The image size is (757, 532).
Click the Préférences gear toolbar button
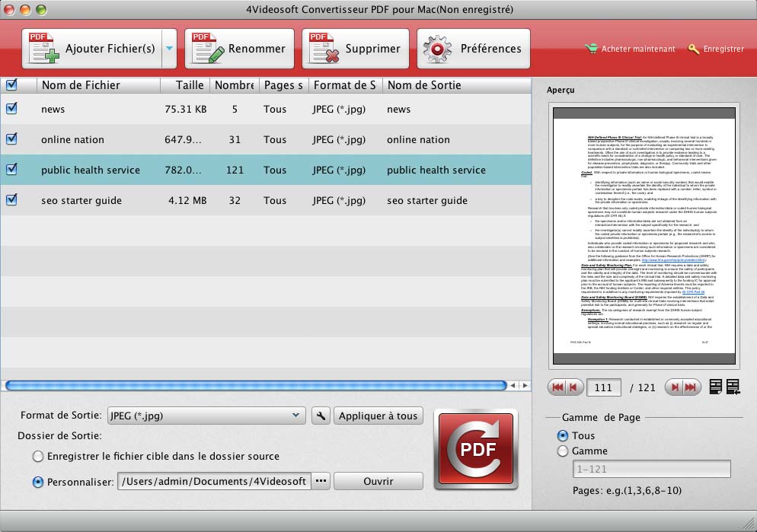point(474,49)
